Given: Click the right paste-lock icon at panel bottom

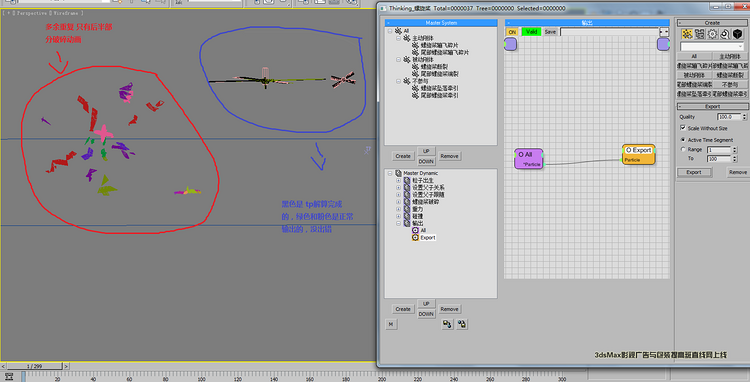Looking at the screenshot, I should tap(462, 324).
